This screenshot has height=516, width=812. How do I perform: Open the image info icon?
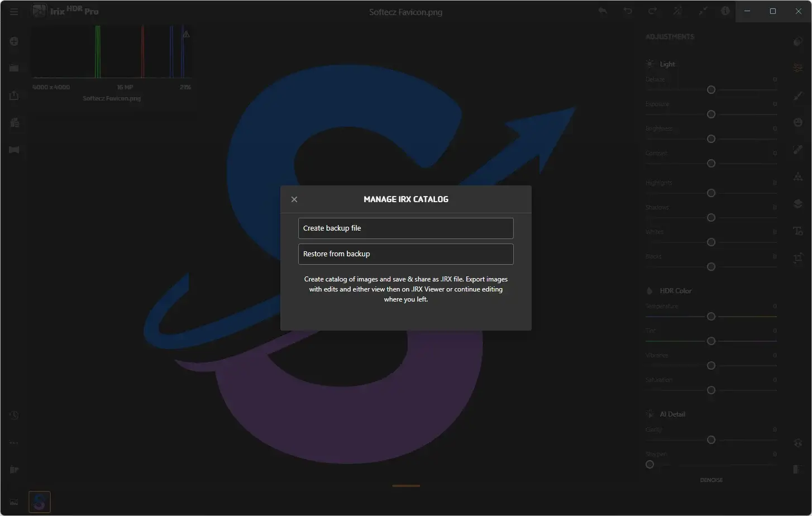click(725, 11)
